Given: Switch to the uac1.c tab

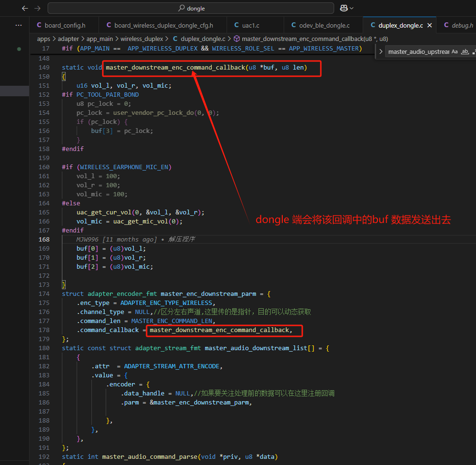Looking at the screenshot, I should tap(255, 25).
